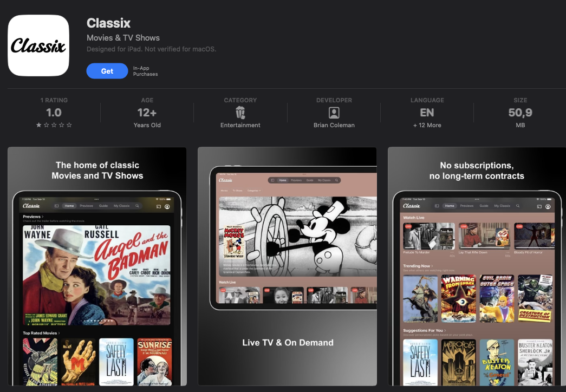Click the search icon in third screenshot
The height and width of the screenshot is (392, 566).
coord(518,206)
